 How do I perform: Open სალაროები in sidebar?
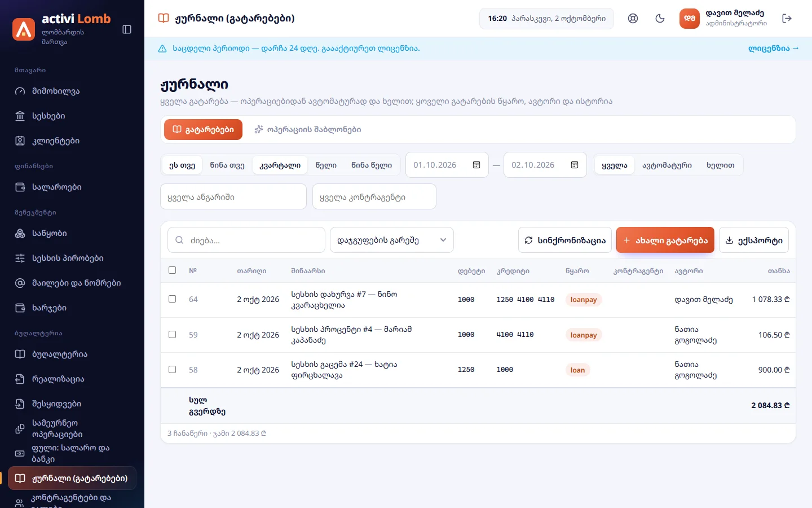coord(72,187)
